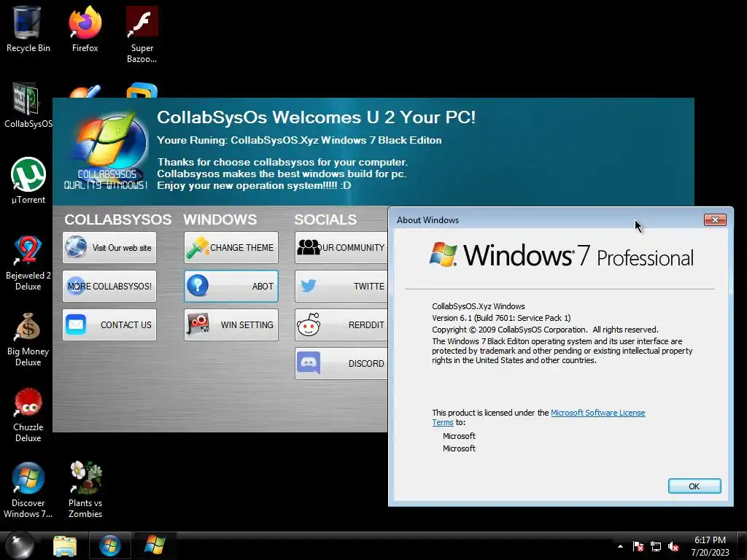Viewport: 747px width, 560px height.
Task: Click the 'CollabSysOS.Xyz Windows' text in dialog
Action: point(479,306)
